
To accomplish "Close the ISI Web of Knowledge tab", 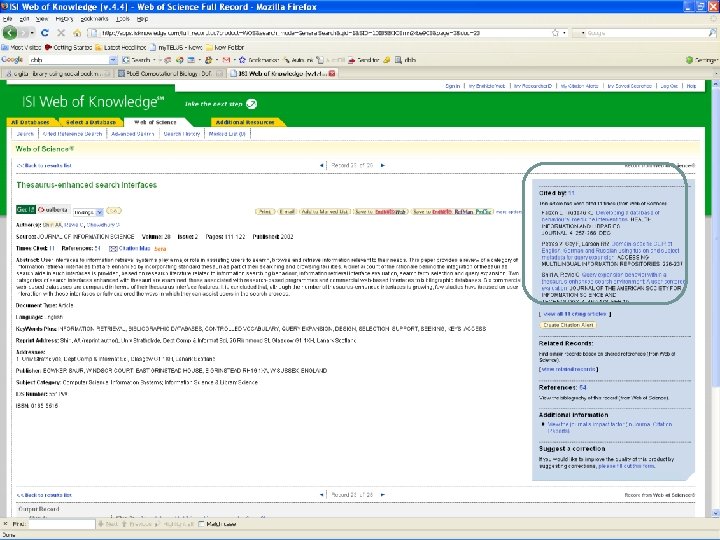I will point(332,73).
